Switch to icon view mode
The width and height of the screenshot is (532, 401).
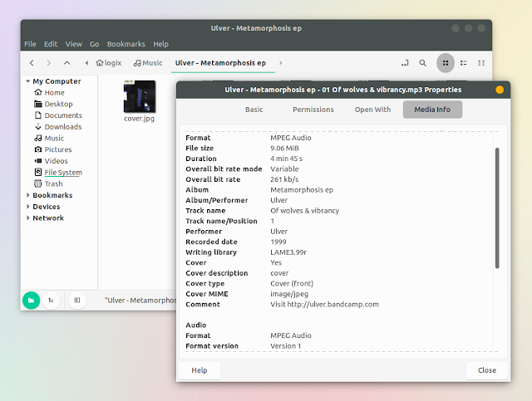coord(446,63)
